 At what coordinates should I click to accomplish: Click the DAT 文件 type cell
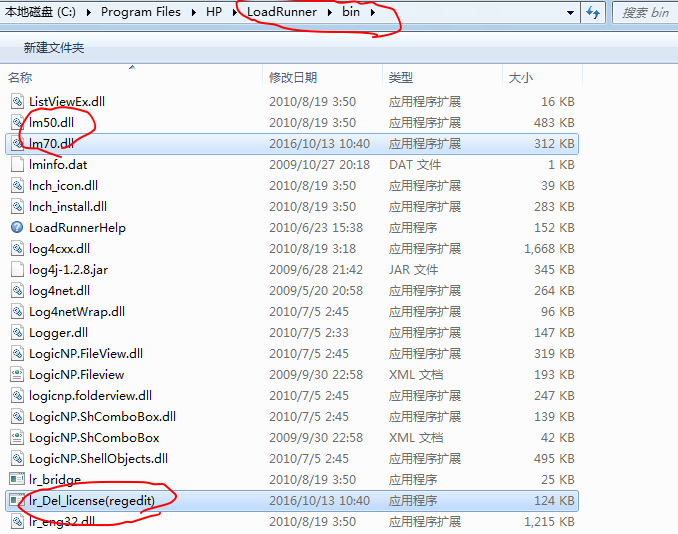pyautogui.click(x=415, y=165)
